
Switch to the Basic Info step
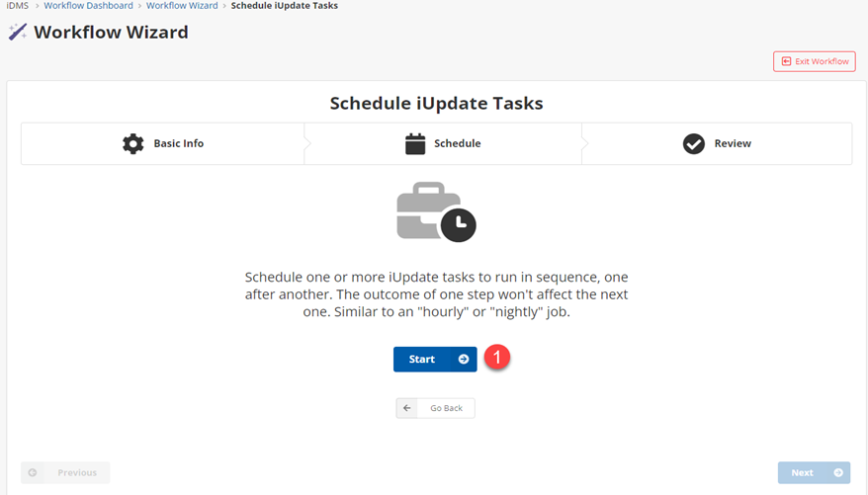(x=178, y=143)
